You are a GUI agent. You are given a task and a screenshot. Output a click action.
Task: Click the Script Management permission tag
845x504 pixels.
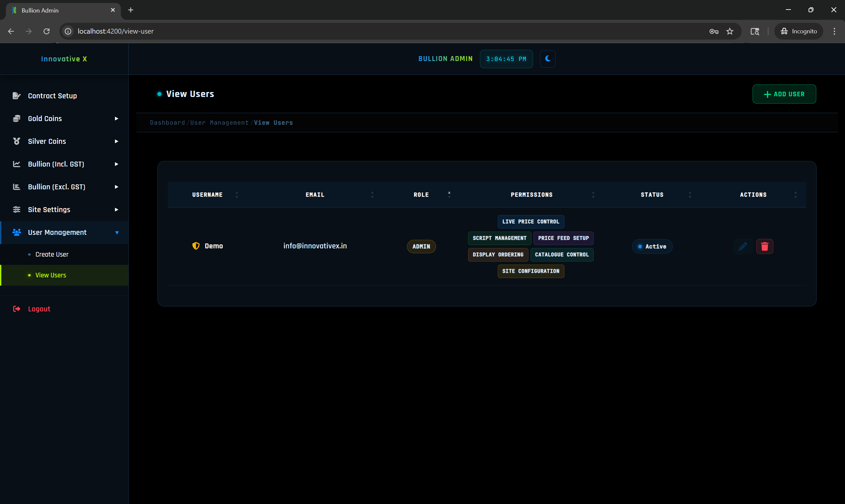[x=499, y=238]
